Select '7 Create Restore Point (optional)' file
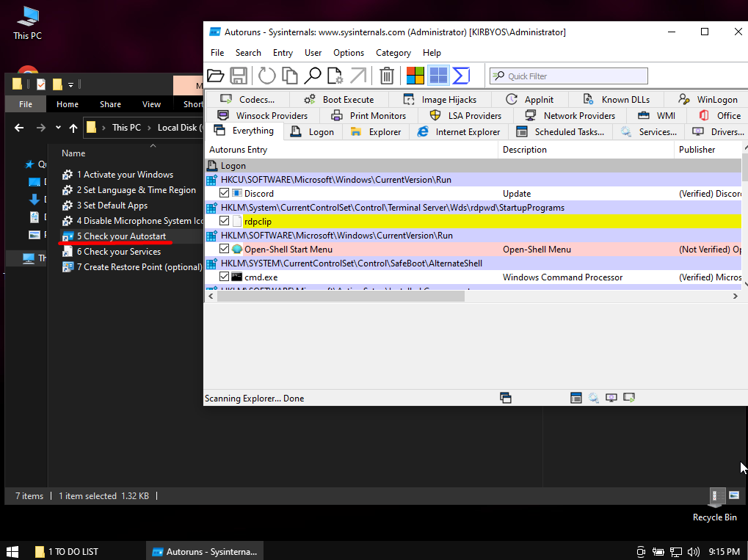 click(x=139, y=267)
